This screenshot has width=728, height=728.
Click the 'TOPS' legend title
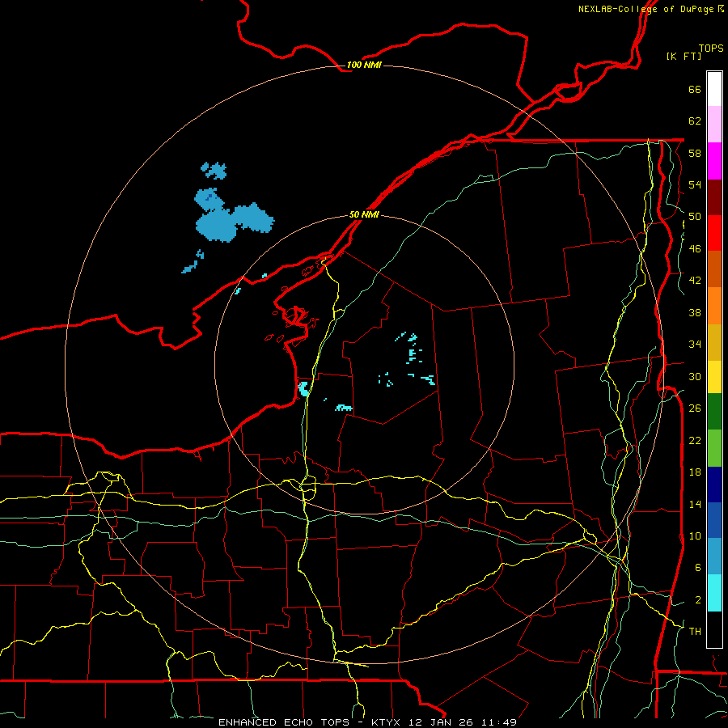click(711, 48)
